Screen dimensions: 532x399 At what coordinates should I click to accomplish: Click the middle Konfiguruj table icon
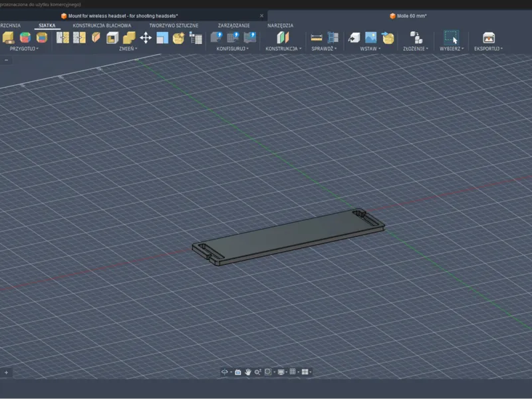(233, 37)
